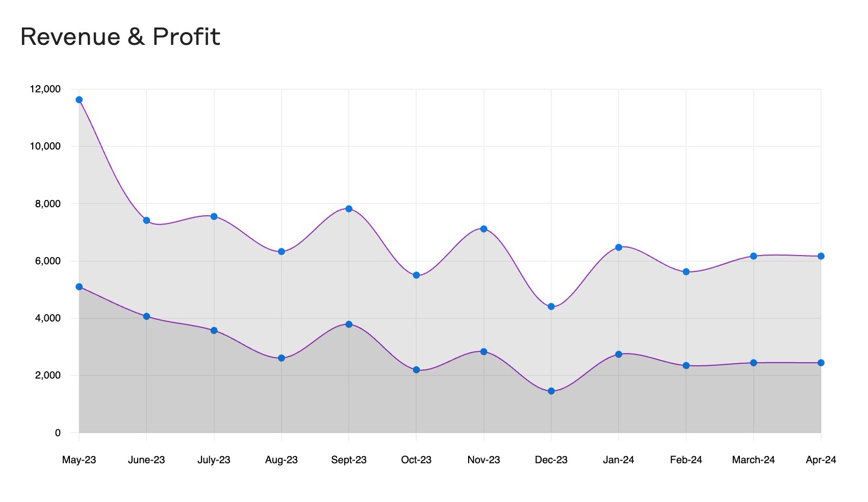
Task: Click the 12,000 y-axis label
Action: point(45,89)
